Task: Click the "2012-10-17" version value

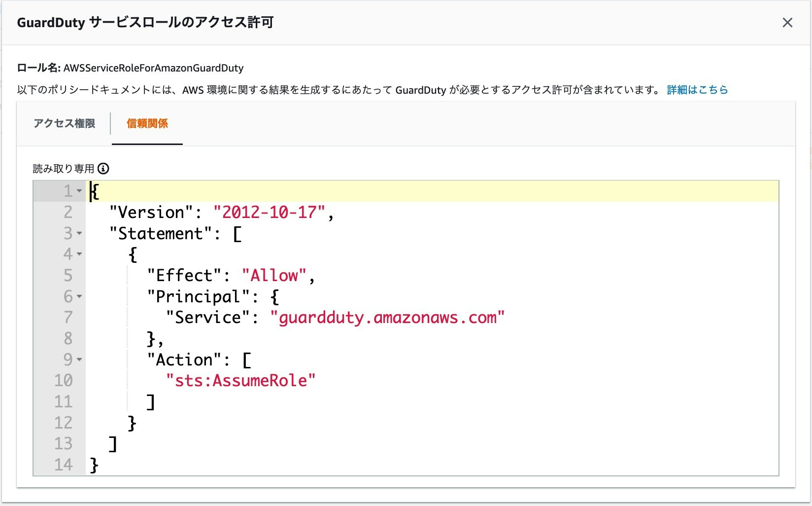Action: coord(270,212)
